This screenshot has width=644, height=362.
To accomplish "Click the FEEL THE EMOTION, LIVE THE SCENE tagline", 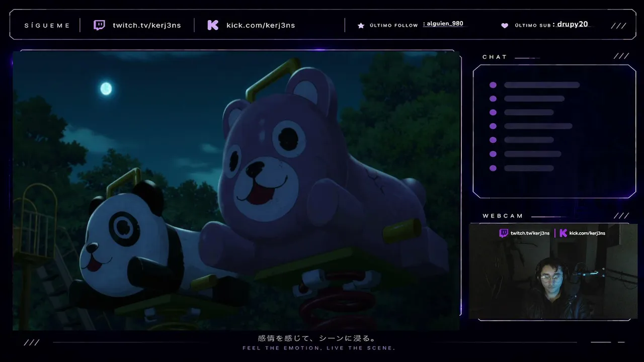I will pyautogui.click(x=319, y=348).
